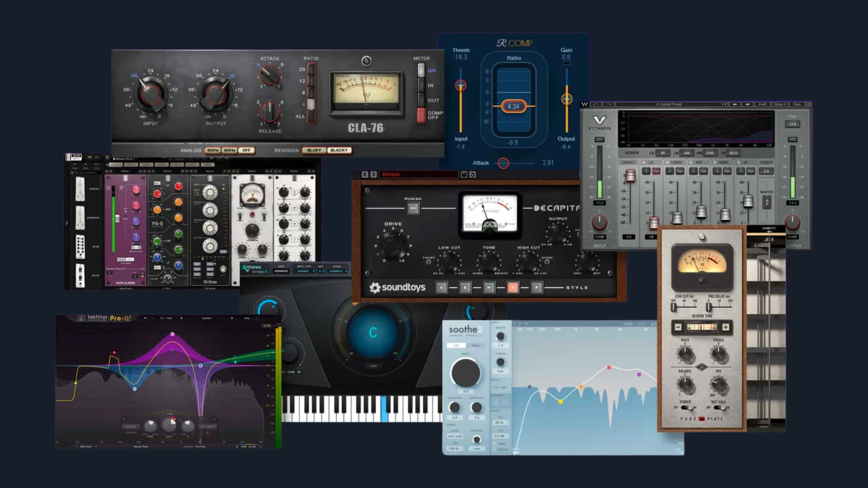This screenshot has width=868, height=488.
Task: Click Decapitator undo arrow icon
Action: [x=473, y=175]
